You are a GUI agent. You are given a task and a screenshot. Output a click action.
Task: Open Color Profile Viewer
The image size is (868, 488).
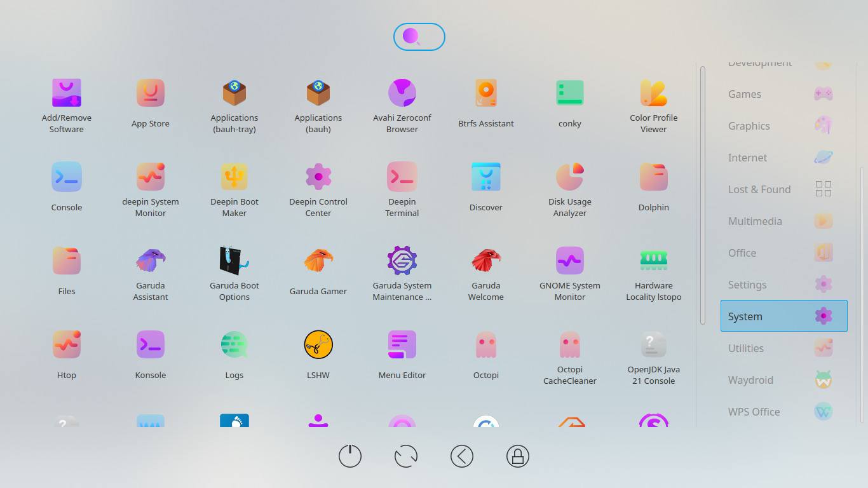(x=654, y=105)
